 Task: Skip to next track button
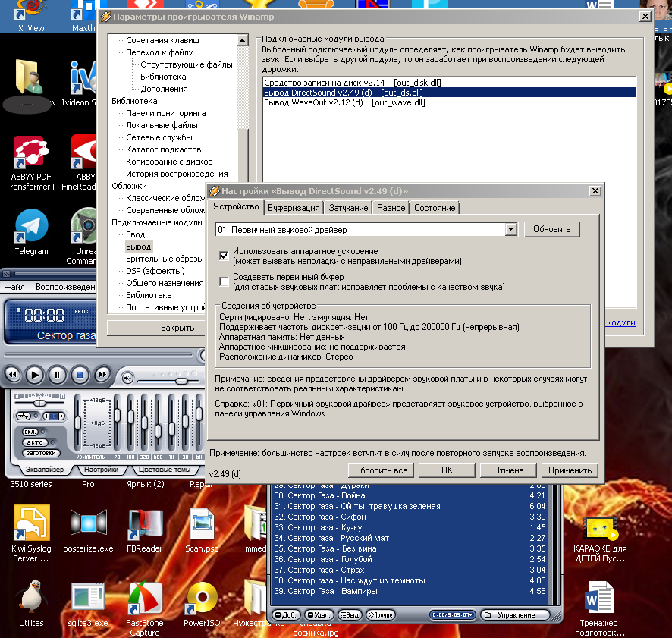coord(102,375)
